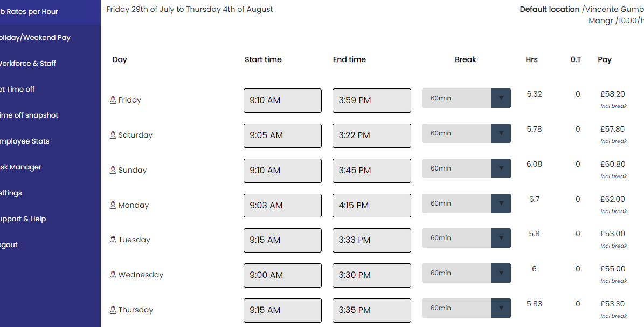
Task: Click Friday's start time field
Action: click(282, 100)
